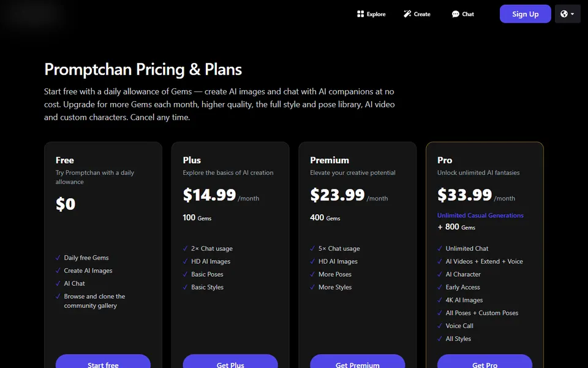Open the Chat menu item

(x=463, y=14)
